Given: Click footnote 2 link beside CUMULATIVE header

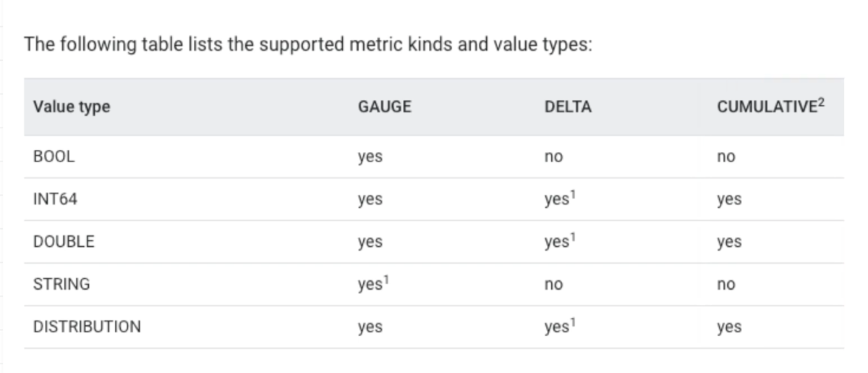Looking at the screenshot, I should [x=820, y=102].
